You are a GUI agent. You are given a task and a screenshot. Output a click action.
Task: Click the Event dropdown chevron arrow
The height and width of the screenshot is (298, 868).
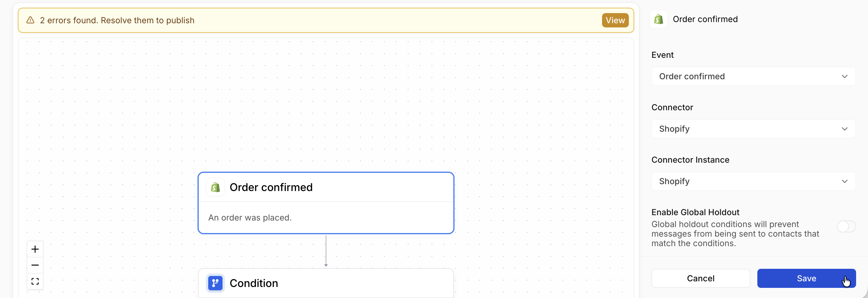pyautogui.click(x=845, y=77)
